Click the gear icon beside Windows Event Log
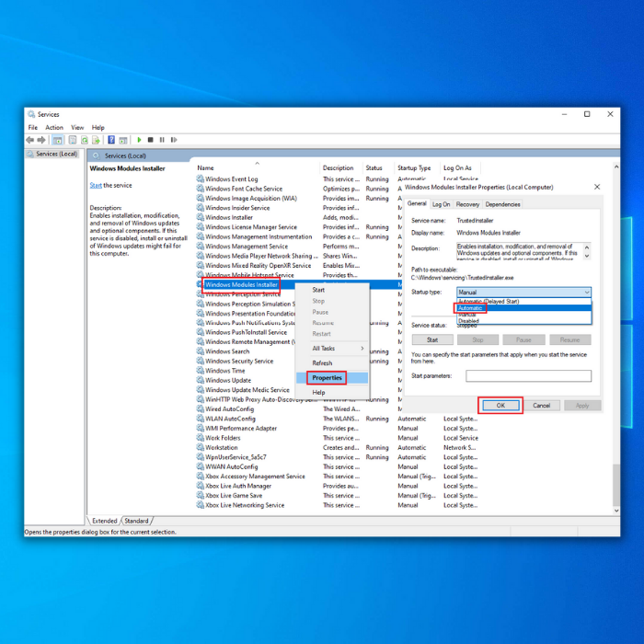The height and width of the screenshot is (644, 644). [200, 178]
